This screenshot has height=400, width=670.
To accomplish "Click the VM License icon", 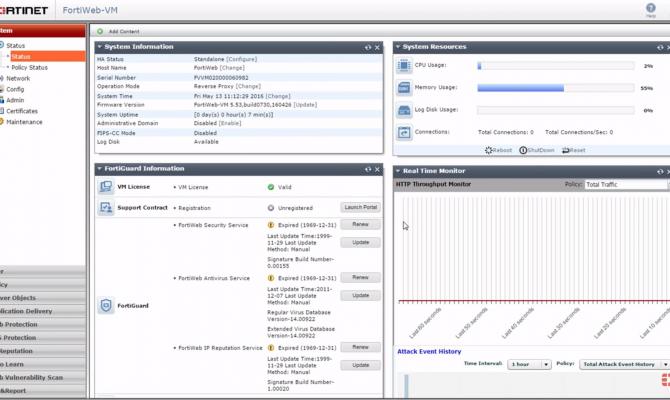I will (x=106, y=187).
